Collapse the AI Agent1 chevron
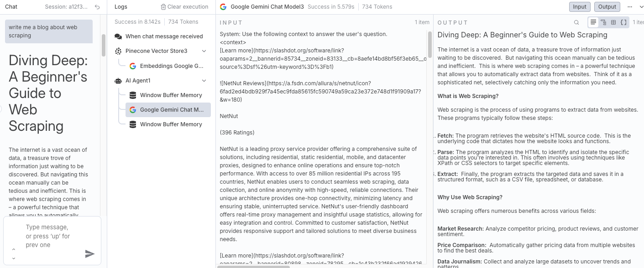The image size is (644, 268). 204,81
